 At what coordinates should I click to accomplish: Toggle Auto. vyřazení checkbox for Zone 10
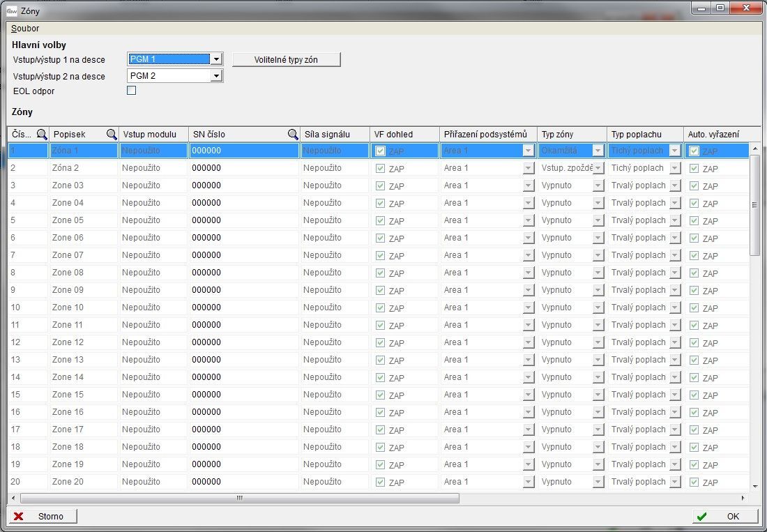tap(694, 307)
